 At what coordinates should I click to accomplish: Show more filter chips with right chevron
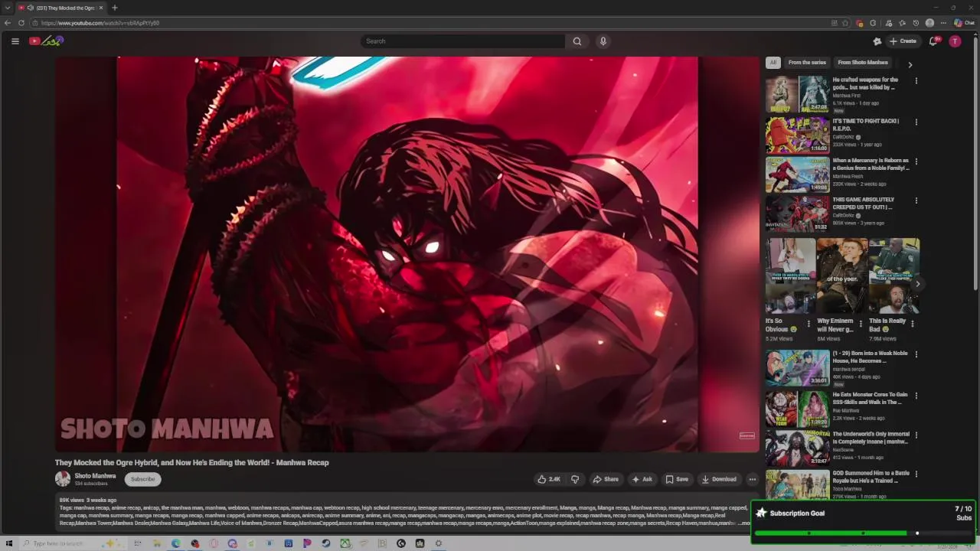[910, 64]
